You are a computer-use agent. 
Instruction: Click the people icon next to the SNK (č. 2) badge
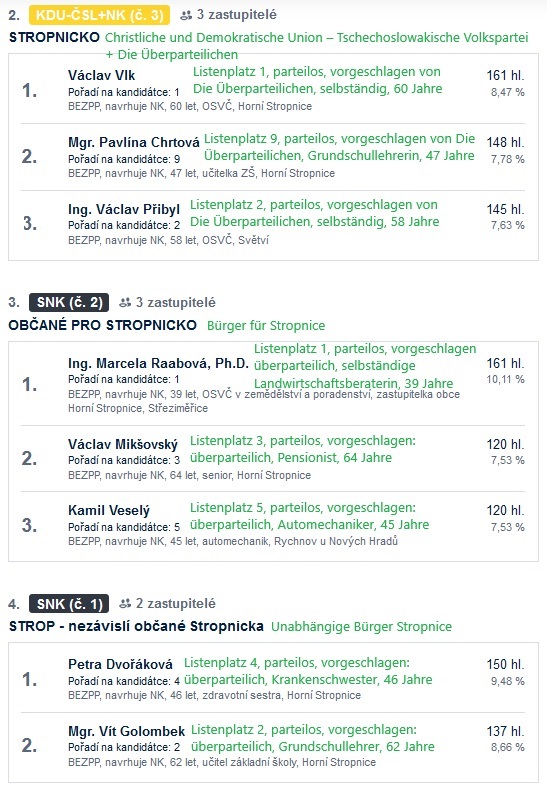point(125,303)
